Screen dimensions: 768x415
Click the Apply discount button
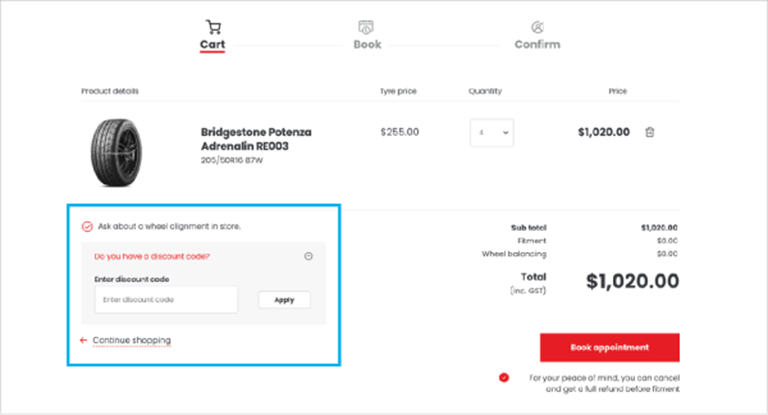(x=284, y=300)
